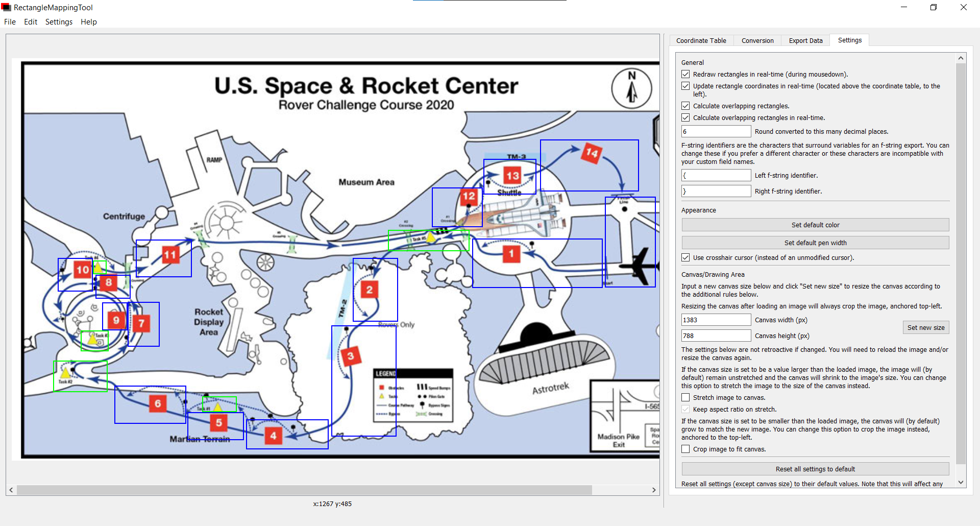Switch to the Conversion tab
980x526 pixels.
(757, 41)
